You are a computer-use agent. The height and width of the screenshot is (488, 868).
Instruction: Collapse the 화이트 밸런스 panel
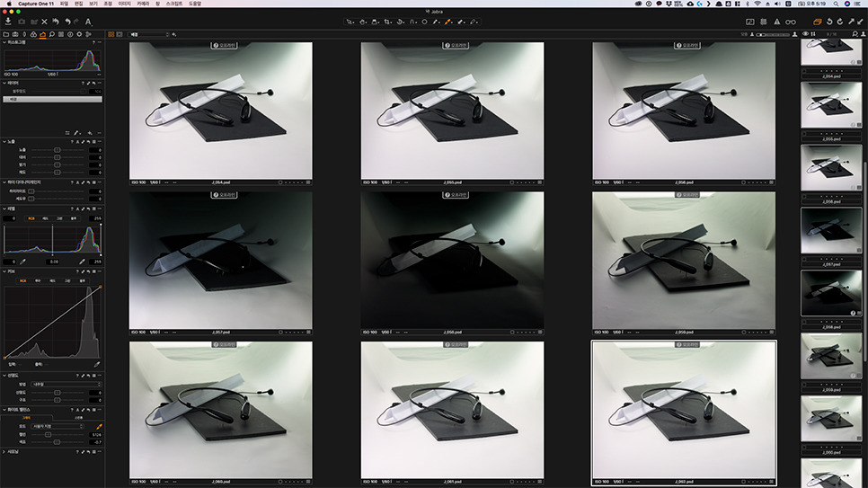[4, 409]
